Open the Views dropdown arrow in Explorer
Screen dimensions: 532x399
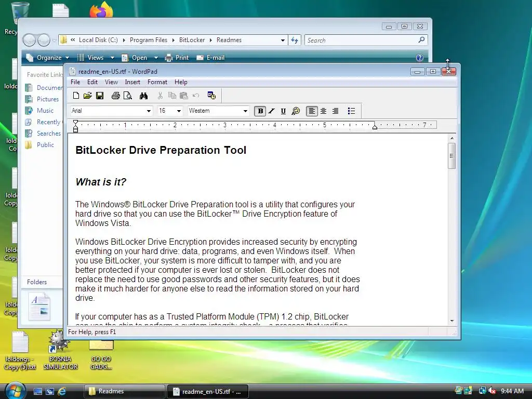[112, 58]
